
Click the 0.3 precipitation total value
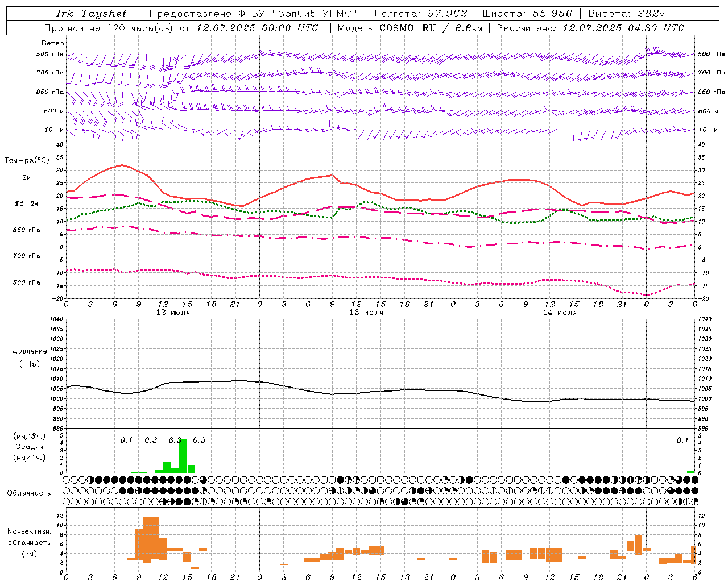point(151,440)
